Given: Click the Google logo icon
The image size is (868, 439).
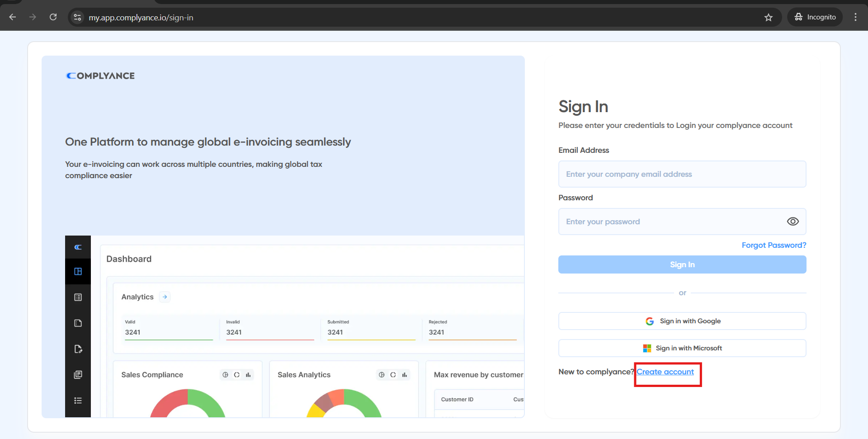Looking at the screenshot, I should 650,321.
